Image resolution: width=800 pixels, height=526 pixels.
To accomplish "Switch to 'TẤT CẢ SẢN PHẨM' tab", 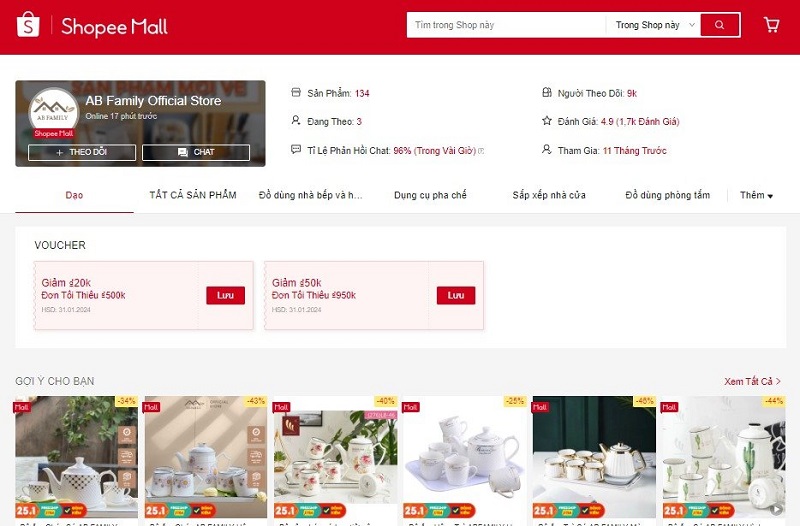I will (192, 195).
